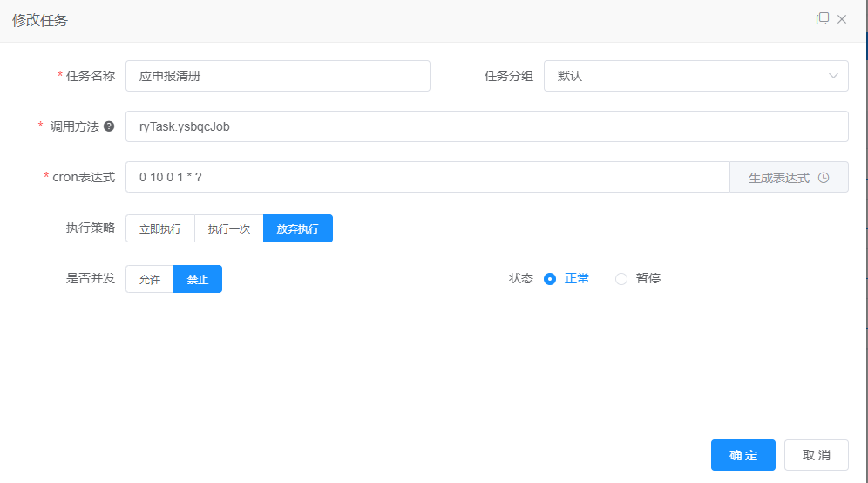This screenshot has width=868, height=483.
Task: Maximize the 修改任务 dialog
Action: (823, 19)
